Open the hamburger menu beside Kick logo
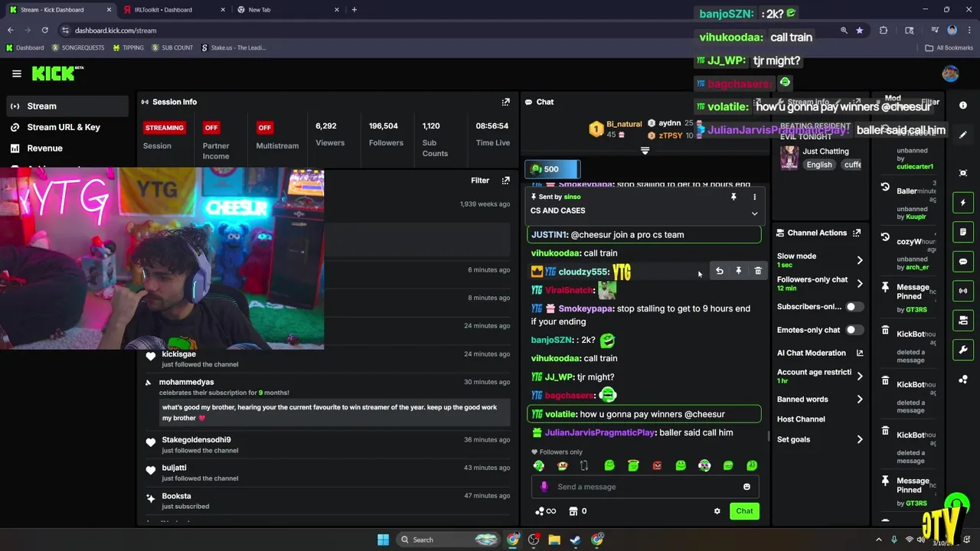This screenshot has height=551, width=980. coord(17,73)
